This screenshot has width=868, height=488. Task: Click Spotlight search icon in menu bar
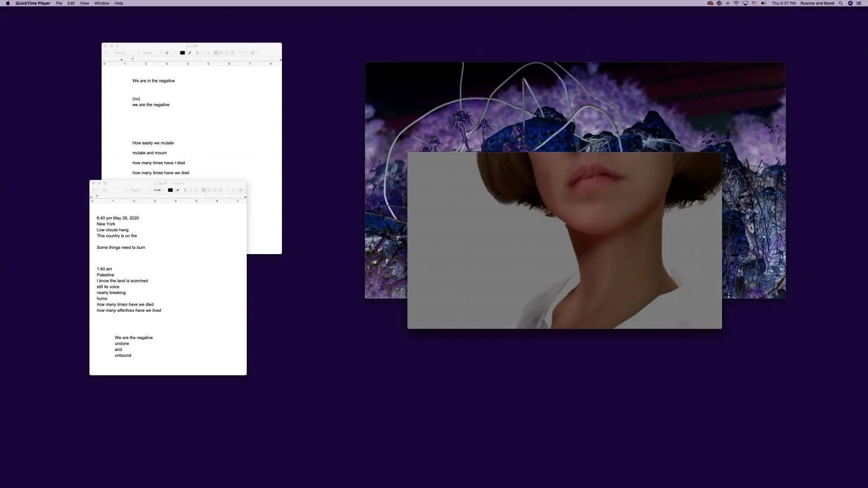click(x=841, y=3)
